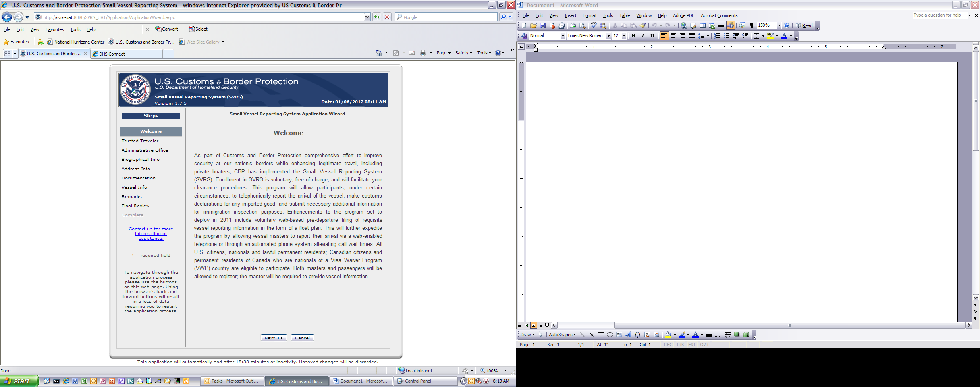Click the Internet Explorer refresh icon
This screenshot has width=980, height=387.
tap(377, 17)
